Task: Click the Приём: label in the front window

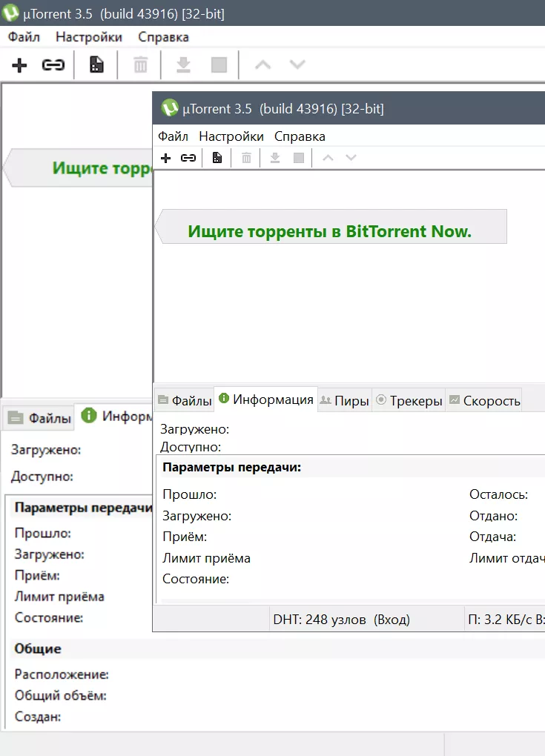Action: (x=185, y=537)
